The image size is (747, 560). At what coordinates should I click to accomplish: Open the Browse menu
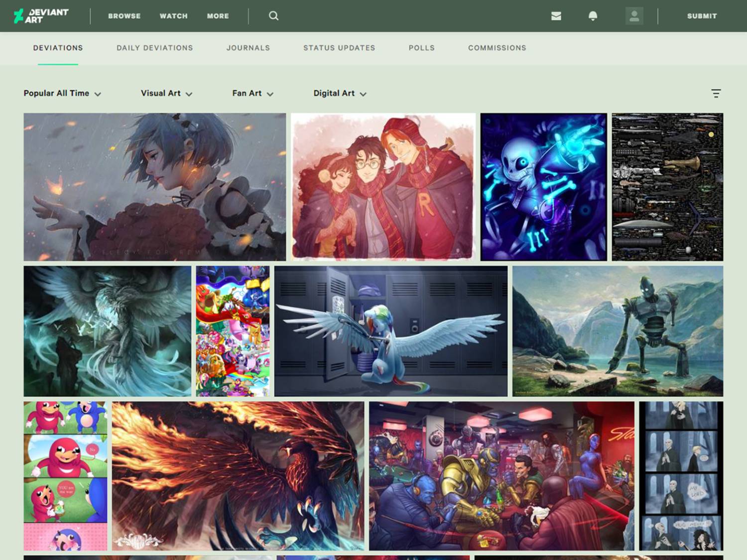(x=124, y=16)
